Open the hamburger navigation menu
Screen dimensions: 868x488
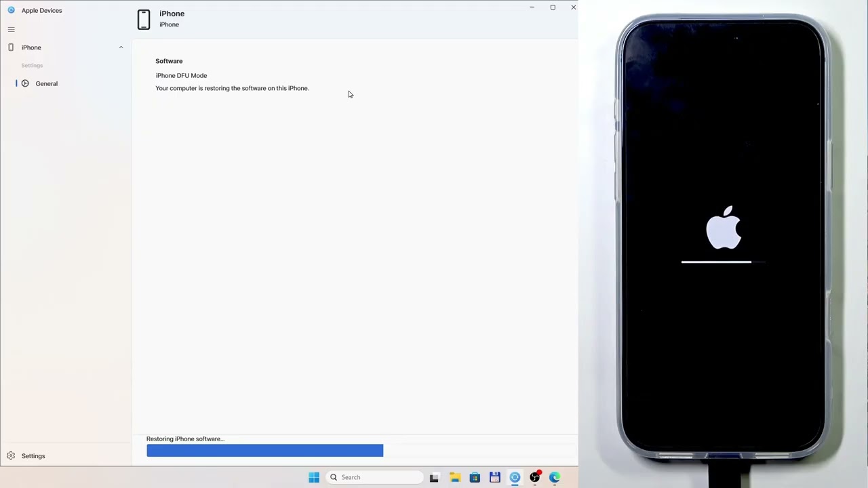pyautogui.click(x=11, y=29)
